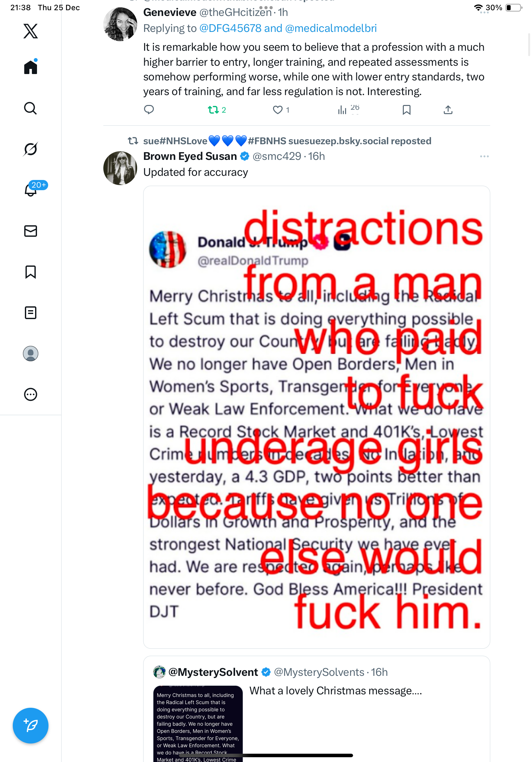Image resolution: width=532 pixels, height=762 pixels.
Task: Open the @medicalmodelbri mention link
Action: [331, 28]
